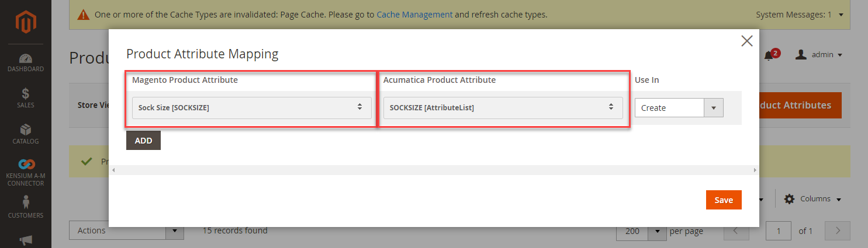Open the 200 per page dropdown arrow

pyautogui.click(x=658, y=231)
